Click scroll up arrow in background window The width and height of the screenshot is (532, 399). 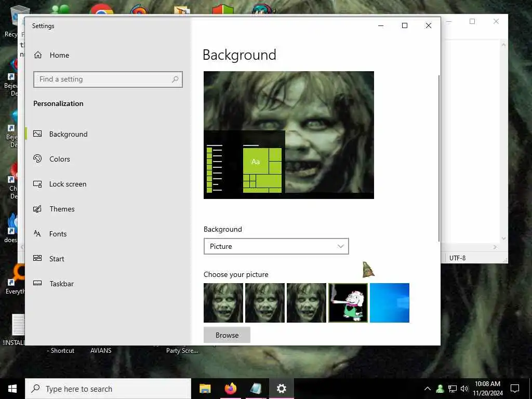[504, 45]
